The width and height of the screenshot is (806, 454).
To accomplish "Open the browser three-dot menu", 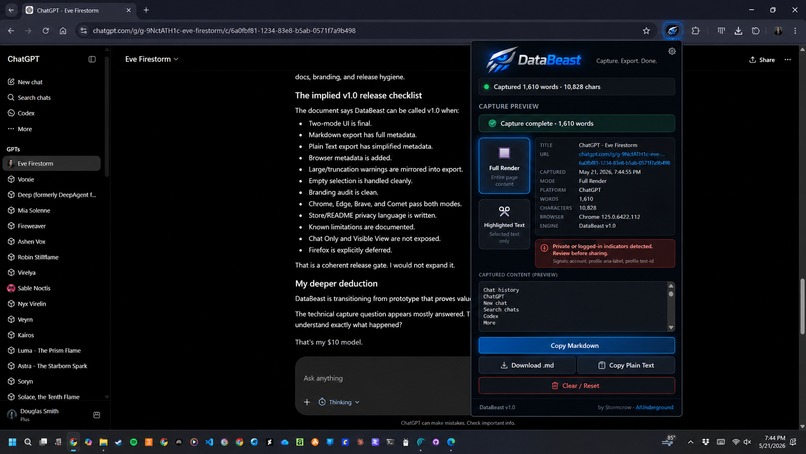I will point(795,31).
